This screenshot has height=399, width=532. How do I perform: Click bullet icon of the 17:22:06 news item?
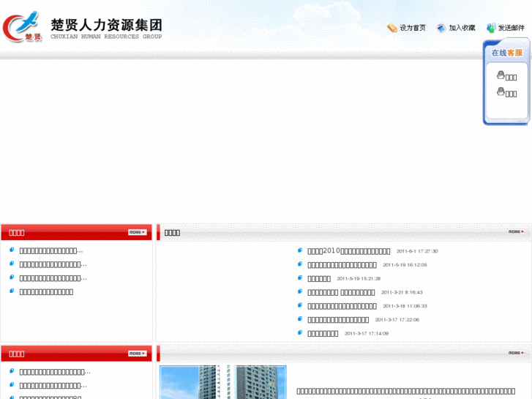tap(300, 319)
